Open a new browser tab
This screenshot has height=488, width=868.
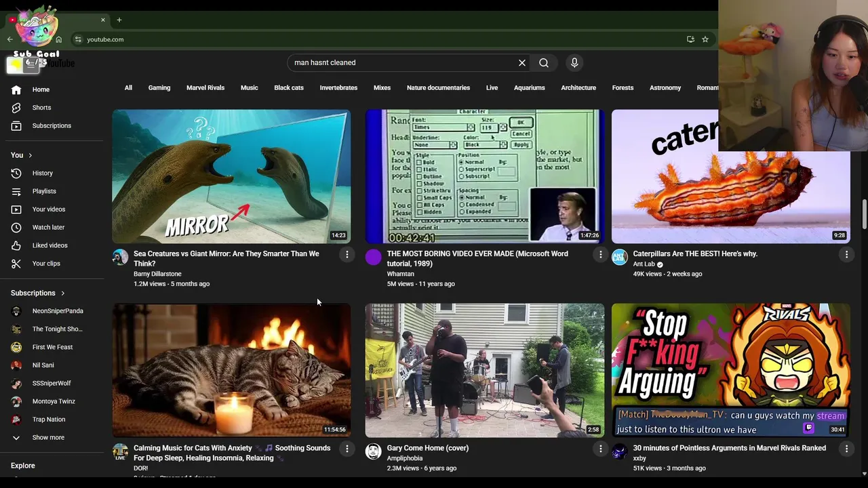tap(119, 20)
